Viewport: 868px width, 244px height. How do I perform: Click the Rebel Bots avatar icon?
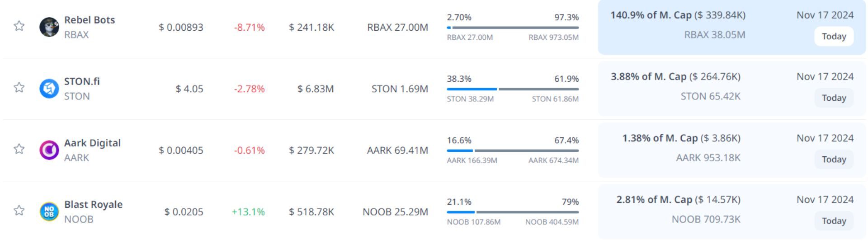49,27
